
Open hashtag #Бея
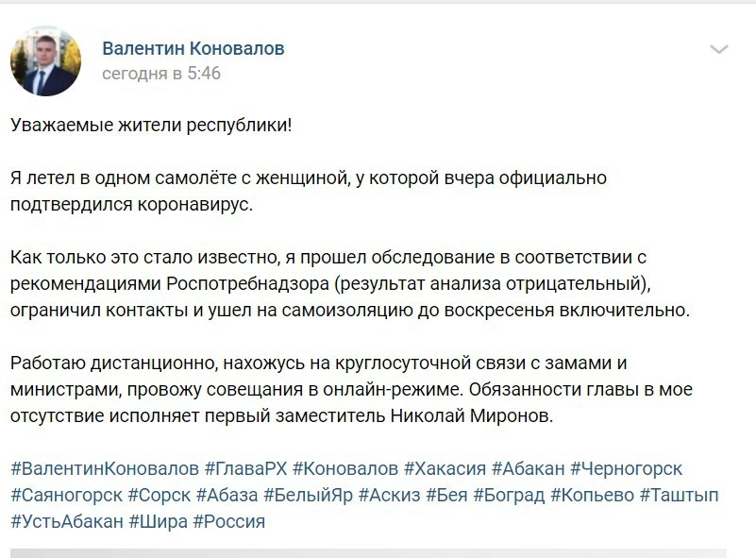[446, 495]
